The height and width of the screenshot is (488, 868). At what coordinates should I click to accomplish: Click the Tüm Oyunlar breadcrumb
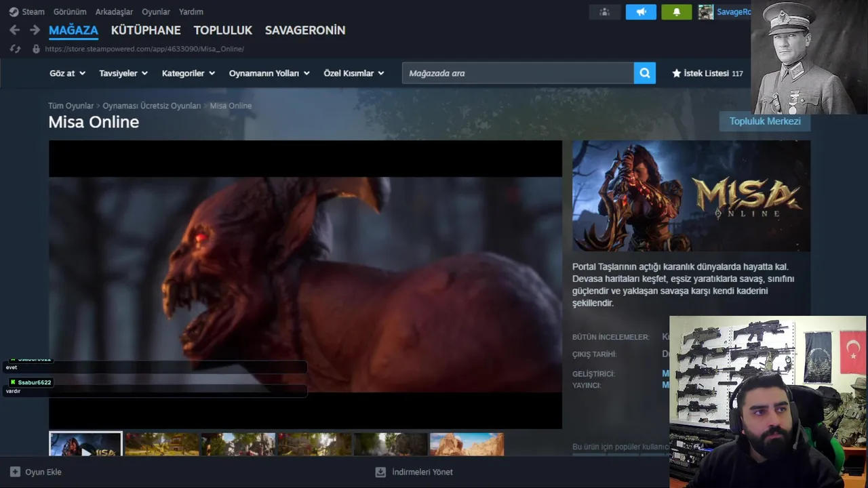coord(71,106)
